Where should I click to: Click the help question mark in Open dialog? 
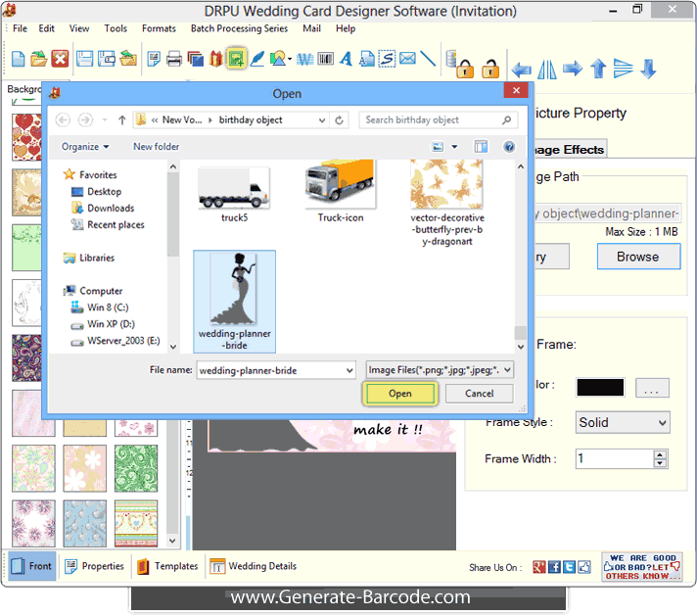(509, 146)
